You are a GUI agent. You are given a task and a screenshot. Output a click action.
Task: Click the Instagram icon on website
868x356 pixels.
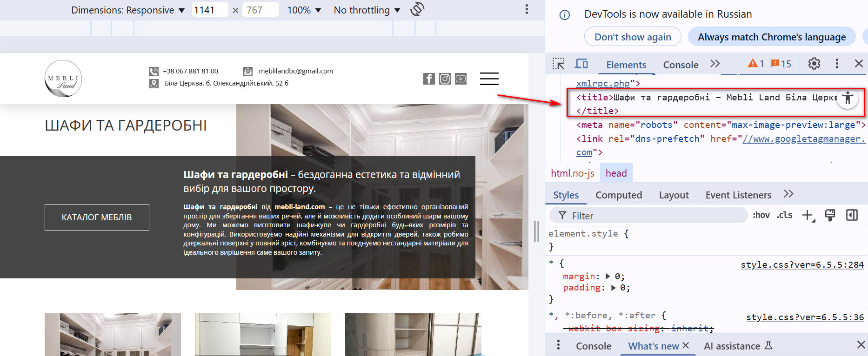pyautogui.click(x=445, y=79)
